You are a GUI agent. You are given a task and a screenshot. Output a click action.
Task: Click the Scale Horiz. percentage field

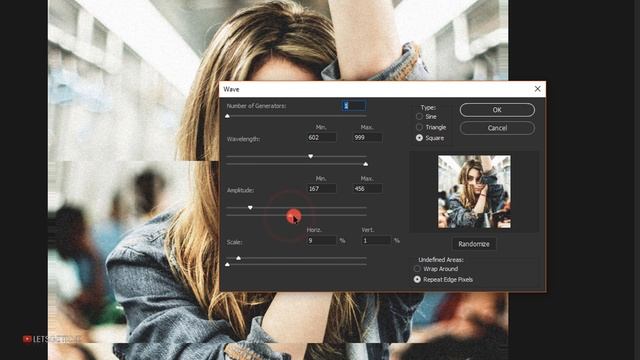(x=321, y=240)
